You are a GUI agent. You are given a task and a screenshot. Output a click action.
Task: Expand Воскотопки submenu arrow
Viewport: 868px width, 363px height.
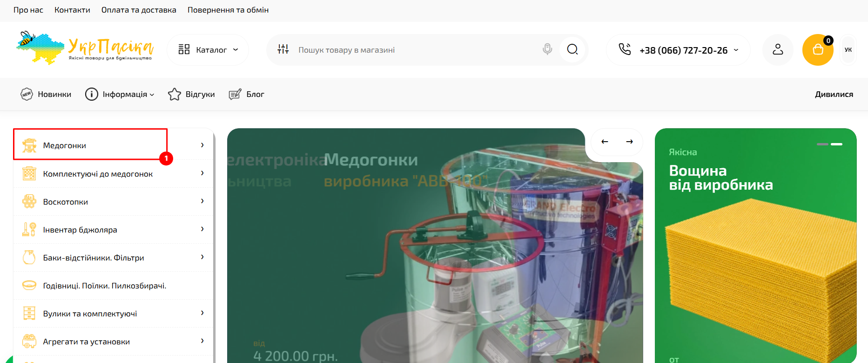point(202,201)
